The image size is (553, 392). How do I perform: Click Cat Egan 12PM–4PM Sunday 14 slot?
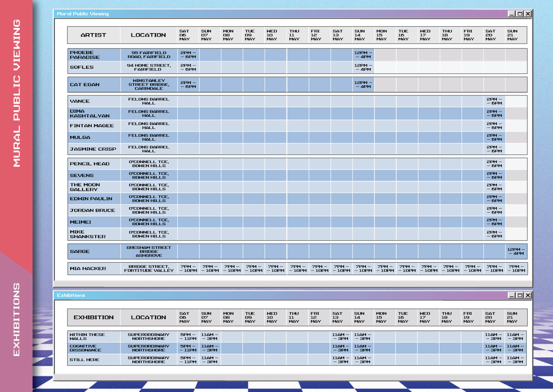tap(363, 85)
